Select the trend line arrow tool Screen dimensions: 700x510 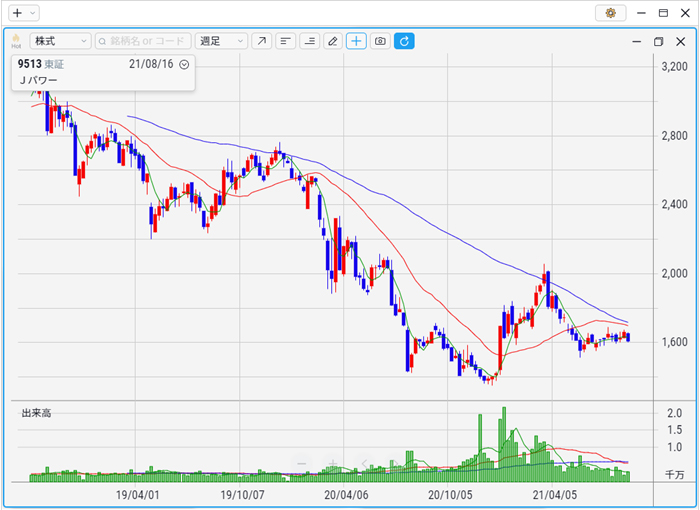[x=262, y=41]
